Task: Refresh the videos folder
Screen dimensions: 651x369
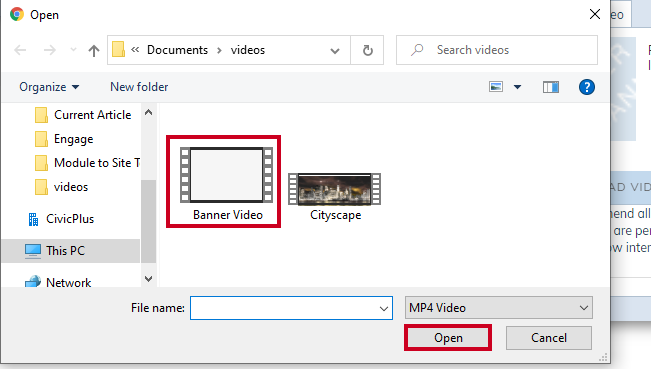Action: pyautogui.click(x=367, y=50)
